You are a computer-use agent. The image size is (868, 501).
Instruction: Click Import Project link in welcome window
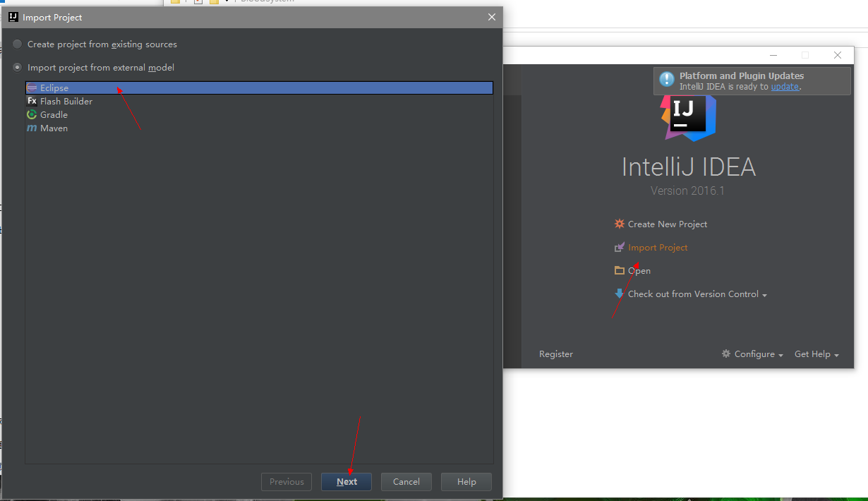658,248
